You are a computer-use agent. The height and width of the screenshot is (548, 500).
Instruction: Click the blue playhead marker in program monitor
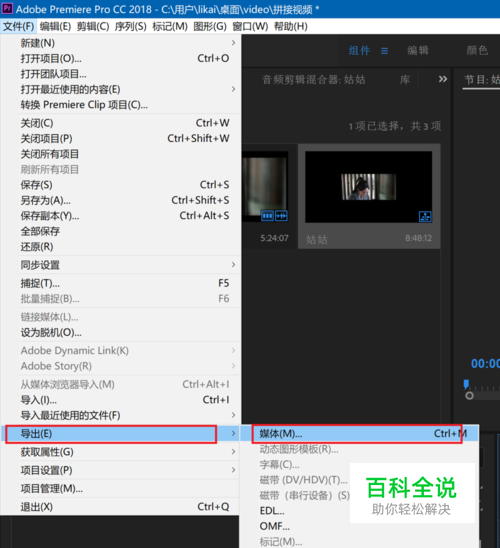pos(466,384)
